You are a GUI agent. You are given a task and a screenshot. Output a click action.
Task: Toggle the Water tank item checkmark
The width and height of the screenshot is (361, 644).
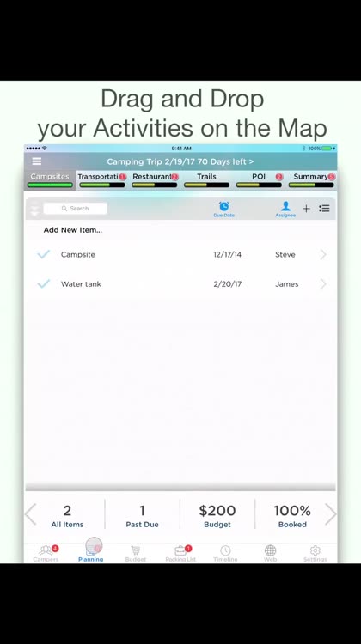(x=43, y=284)
